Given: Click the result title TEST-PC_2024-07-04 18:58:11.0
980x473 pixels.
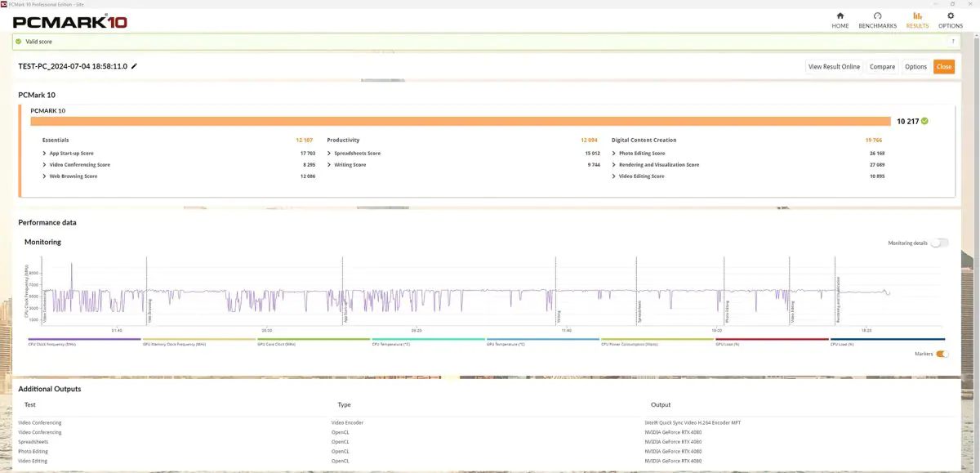Looking at the screenshot, I should [73, 66].
